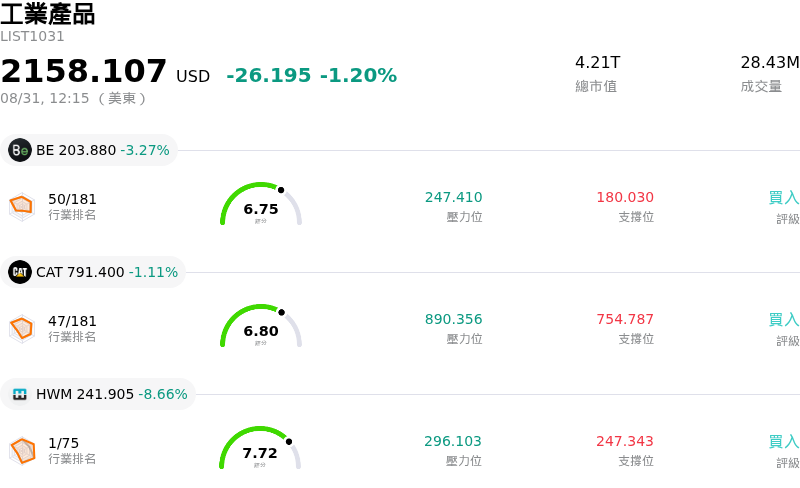The width and height of the screenshot is (800, 488).
Task: Open BE radar chart icon
Action: [x=22, y=207]
